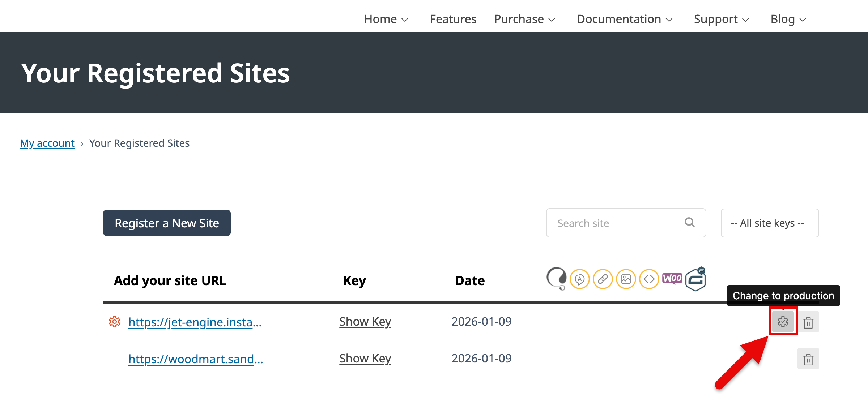Image resolution: width=868 pixels, height=412 pixels.
Task: Open the My account breadcrumb link
Action: pos(47,143)
